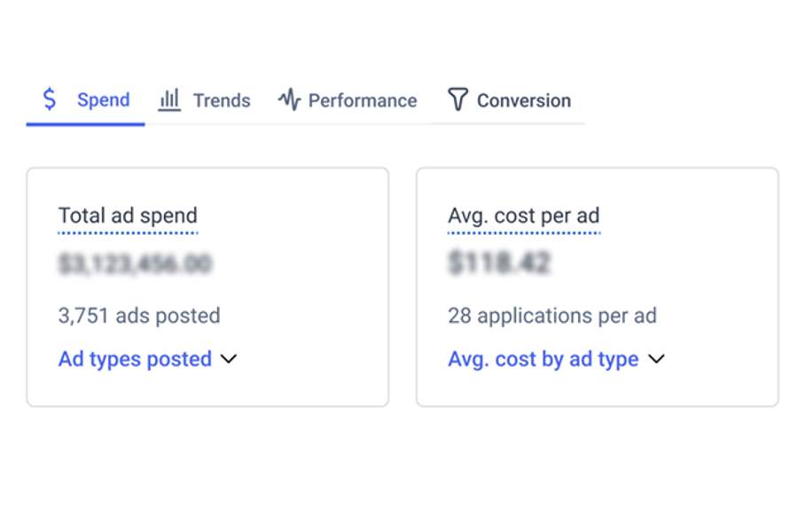This screenshot has height=532, width=798.
Task: Click the blurred average cost per ad amount
Action: point(499,263)
